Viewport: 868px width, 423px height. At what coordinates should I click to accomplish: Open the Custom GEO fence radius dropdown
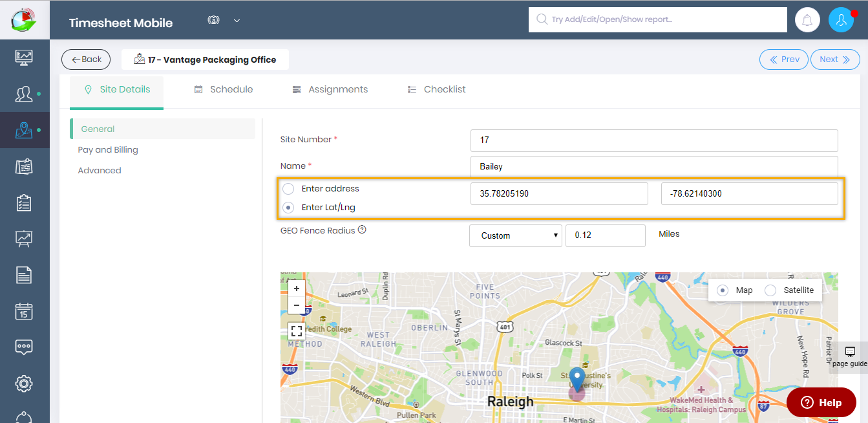click(516, 236)
